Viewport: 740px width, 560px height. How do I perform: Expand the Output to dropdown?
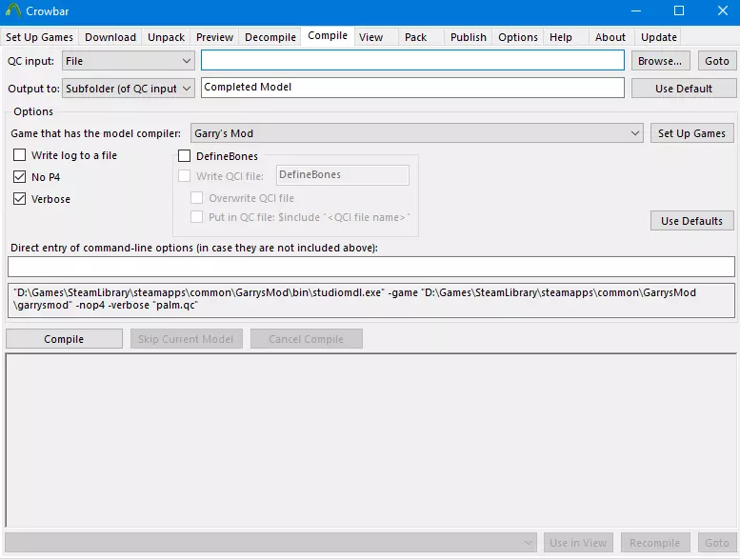click(129, 88)
